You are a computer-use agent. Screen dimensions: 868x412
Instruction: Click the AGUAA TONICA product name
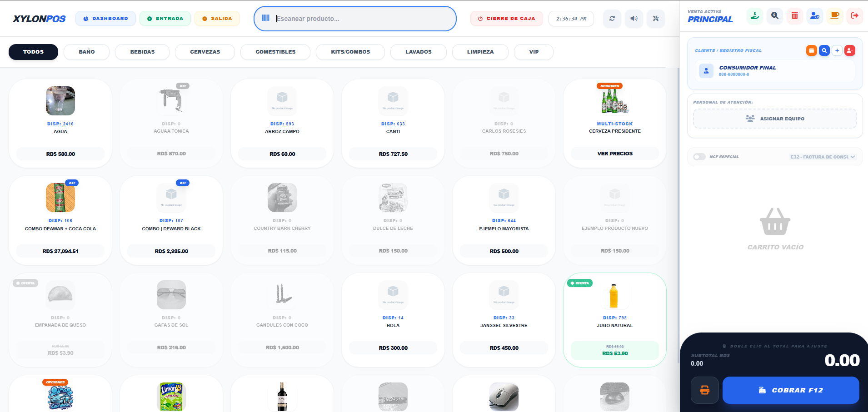pyautogui.click(x=171, y=131)
